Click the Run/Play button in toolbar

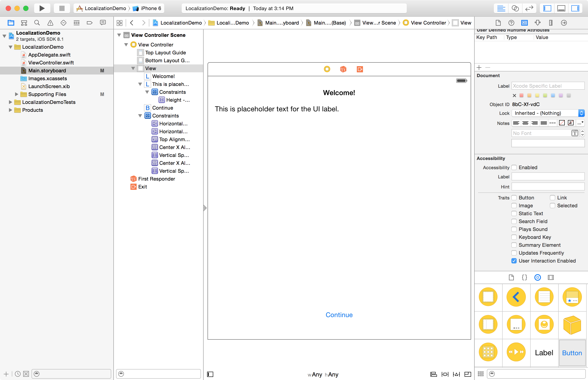(42, 8)
